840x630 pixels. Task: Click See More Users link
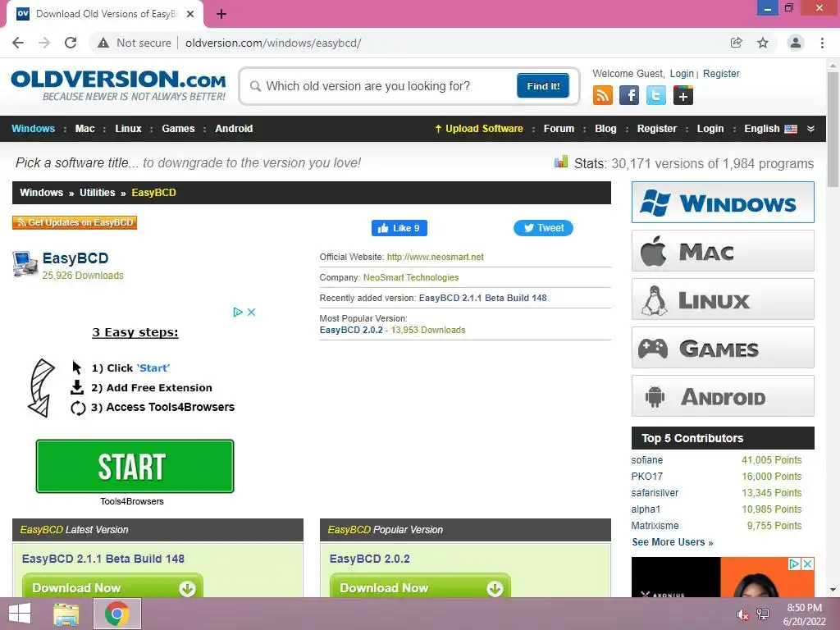[673, 542]
